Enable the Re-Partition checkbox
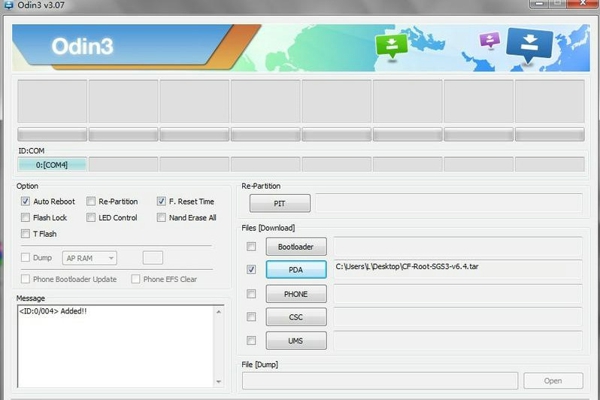Screen dimensions: 600x400 point(91,201)
